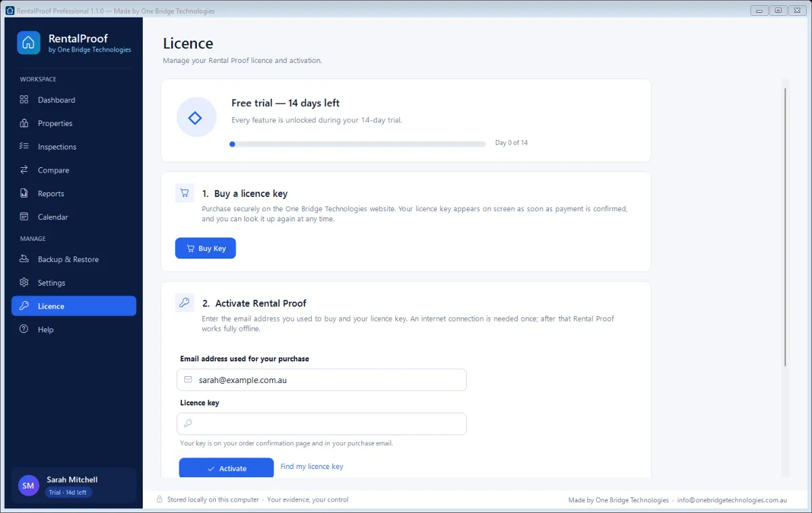Open the Dashboard page
The width and height of the screenshot is (812, 513).
[74, 99]
